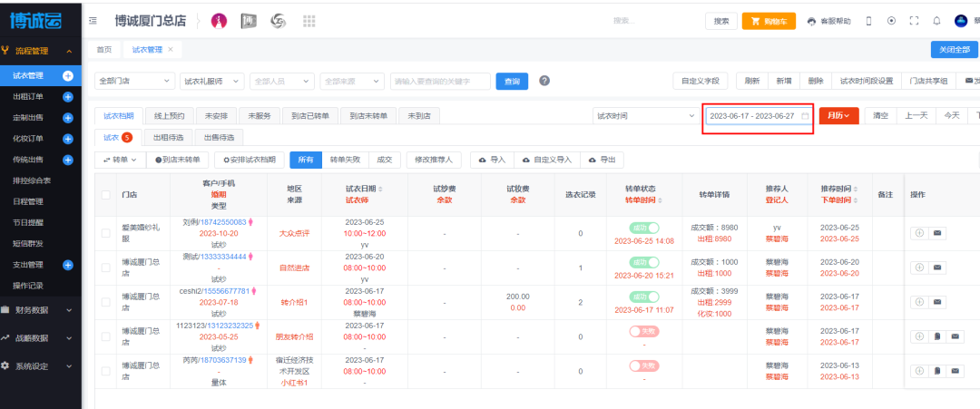980x409 pixels.
Task: Open the 试衣时间 dropdown
Action: pos(646,116)
